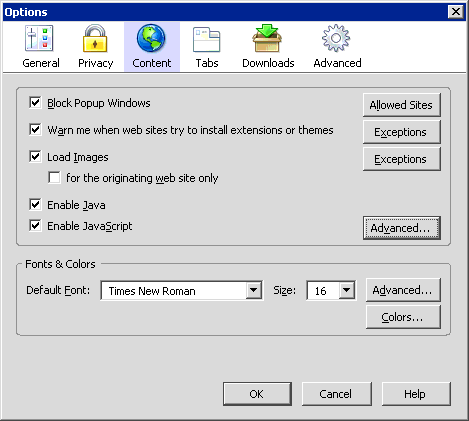Open the Advanced gear icon

click(336, 38)
